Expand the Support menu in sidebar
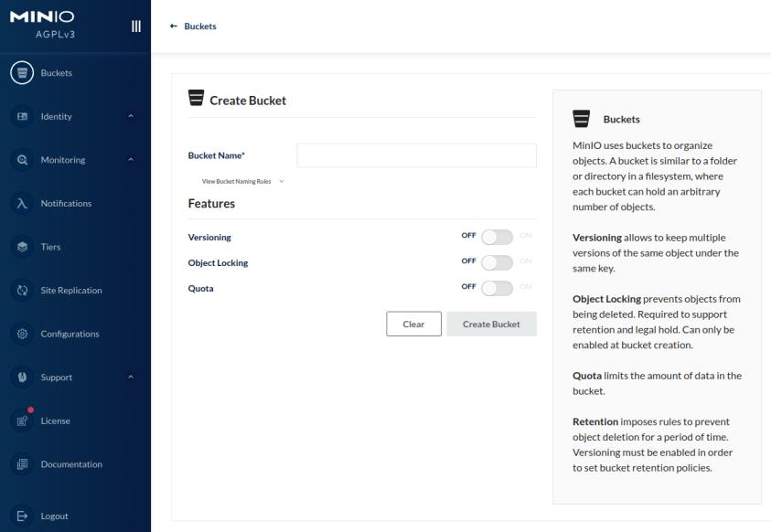Image resolution: width=771 pixels, height=532 pixels. tap(131, 378)
